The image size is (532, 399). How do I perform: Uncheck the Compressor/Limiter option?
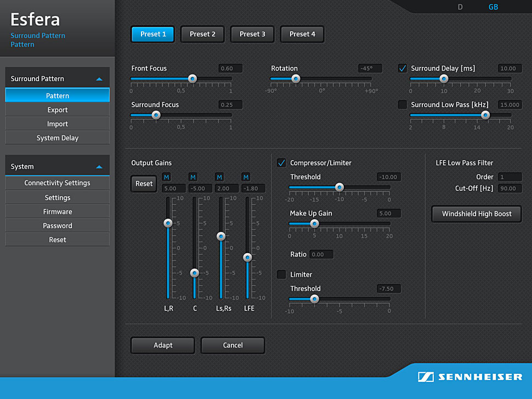(x=281, y=163)
